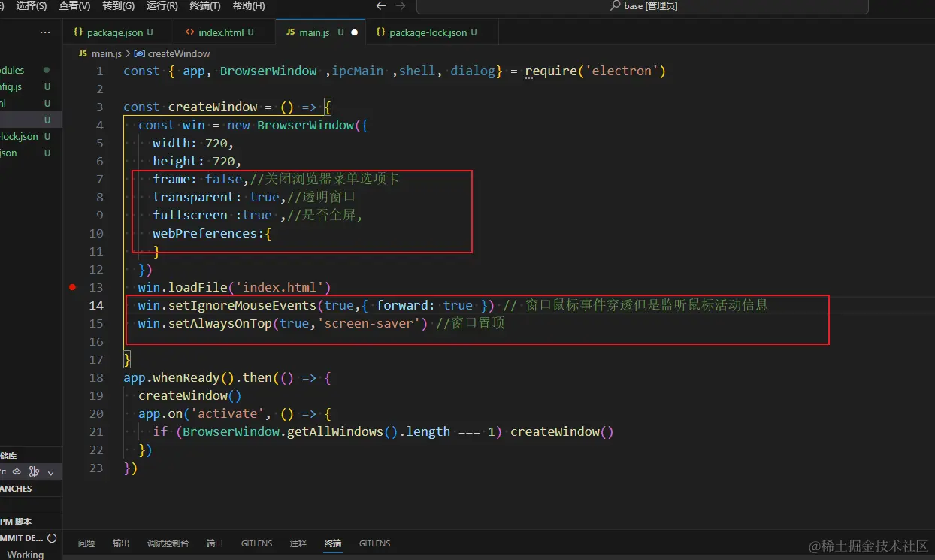This screenshot has width=935, height=560.
Task: Select the main.js editor tab
Action: (x=319, y=32)
